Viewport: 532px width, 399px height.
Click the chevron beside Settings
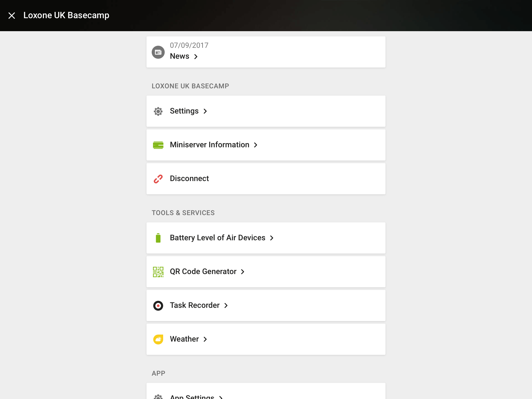(205, 111)
